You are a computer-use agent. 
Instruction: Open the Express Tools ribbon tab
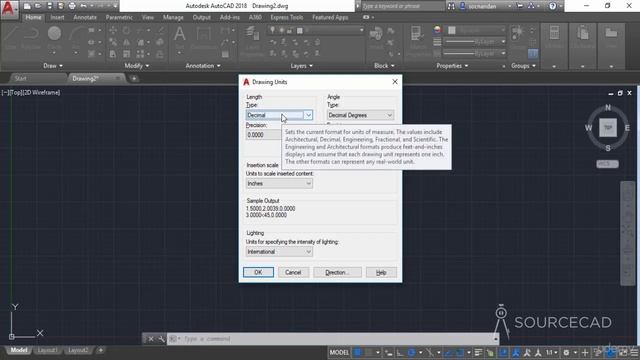(x=287, y=17)
